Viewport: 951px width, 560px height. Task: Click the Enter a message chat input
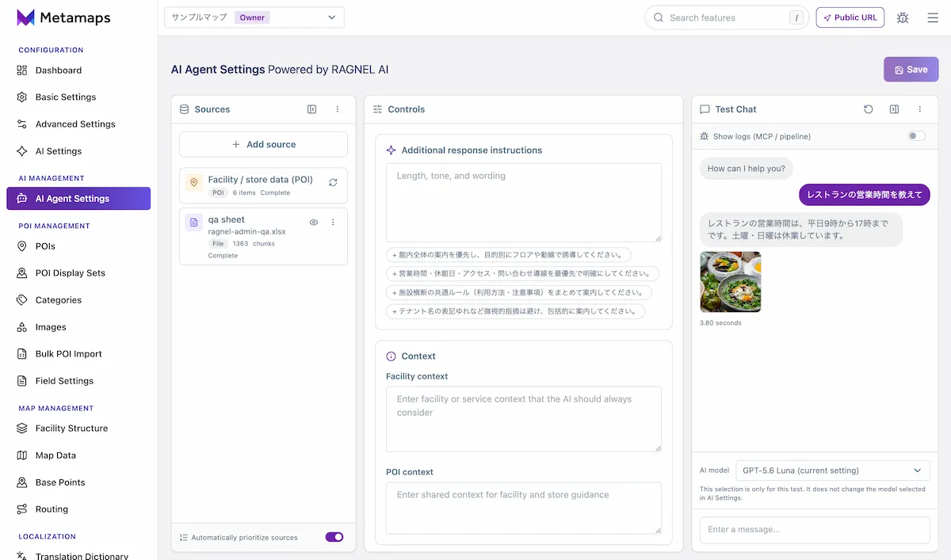click(x=815, y=530)
